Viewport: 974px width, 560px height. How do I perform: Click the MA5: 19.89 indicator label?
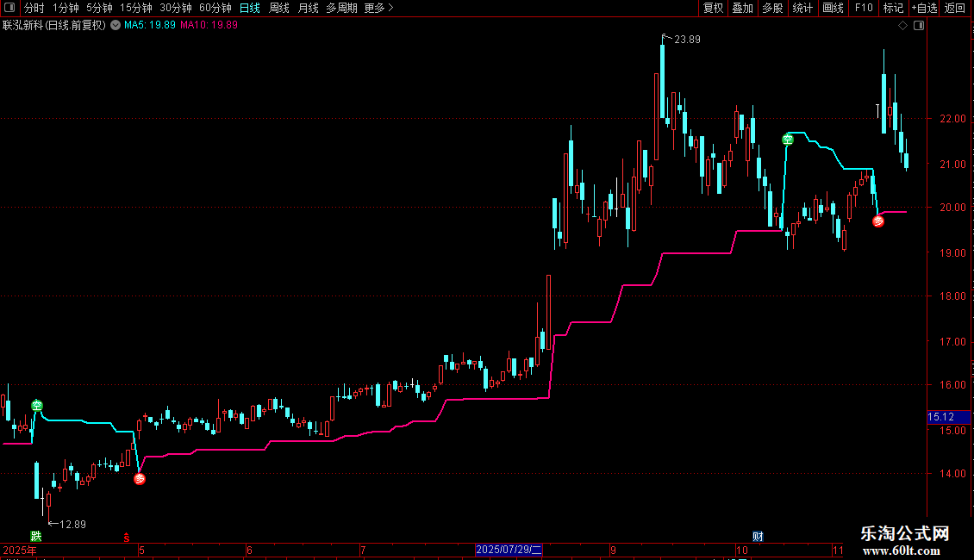click(x=150, y=25)
